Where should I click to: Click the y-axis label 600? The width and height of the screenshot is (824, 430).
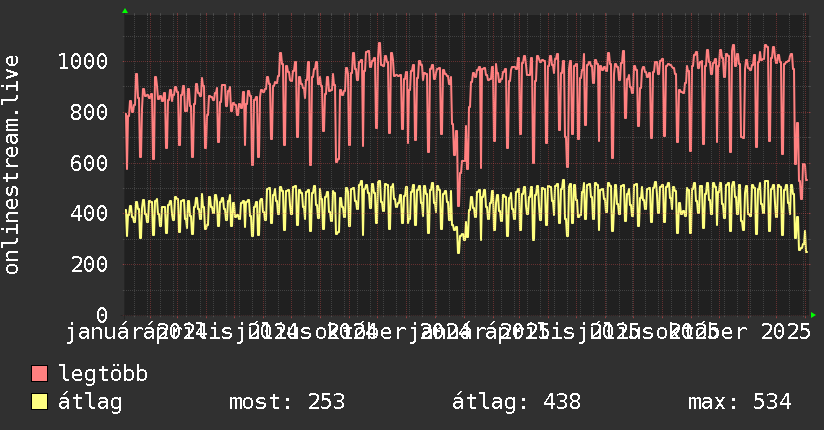(89, 163)
